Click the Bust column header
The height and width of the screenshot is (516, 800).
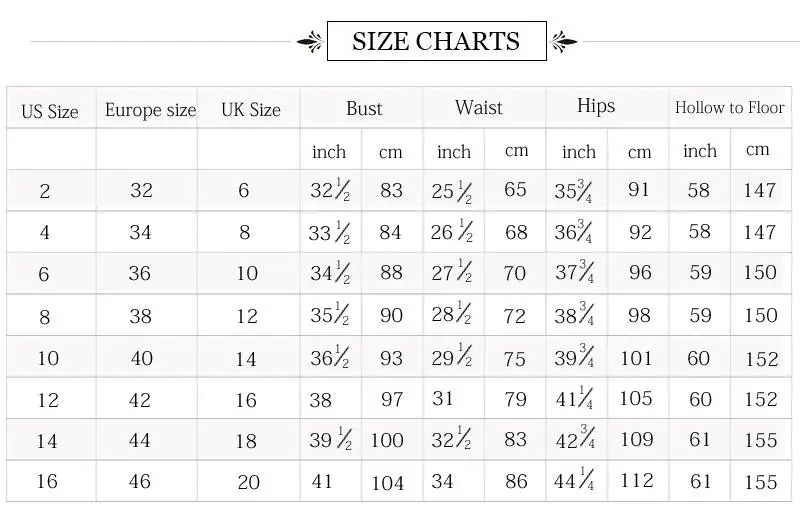[x=364, y=108]
